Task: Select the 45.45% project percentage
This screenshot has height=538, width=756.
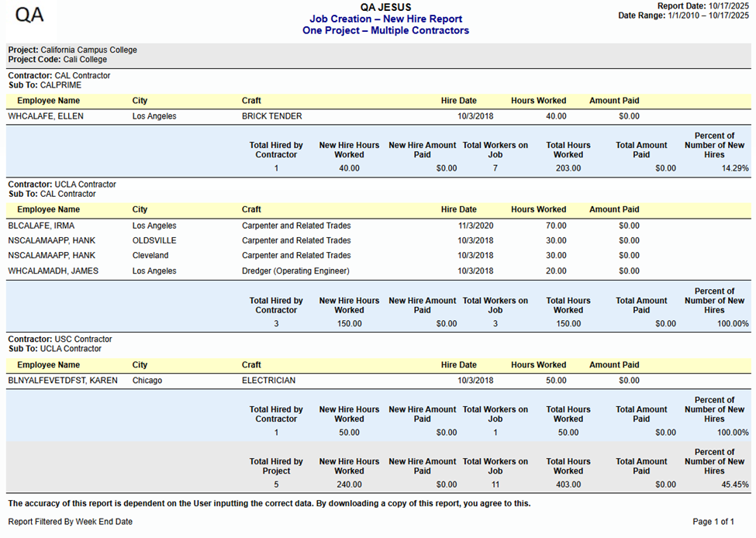Action: coord(735,485)
